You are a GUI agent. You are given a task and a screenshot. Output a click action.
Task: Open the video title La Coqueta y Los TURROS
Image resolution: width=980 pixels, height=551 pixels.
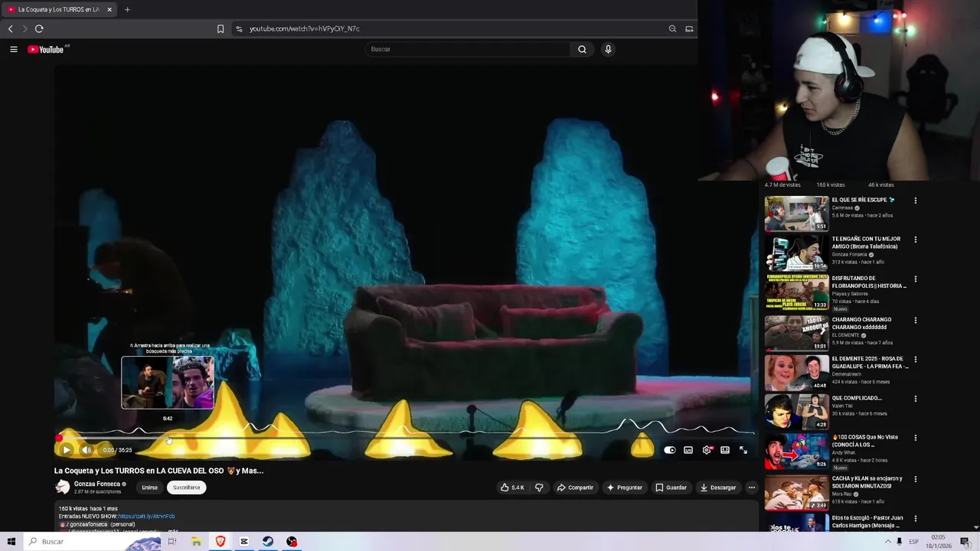point(158,471)
